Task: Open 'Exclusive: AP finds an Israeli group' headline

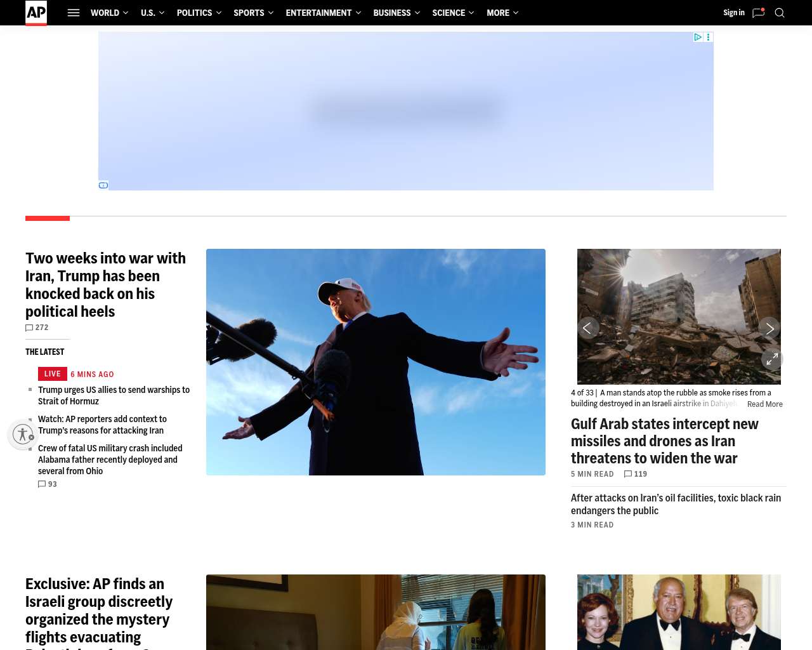Action: click(99, 613)
